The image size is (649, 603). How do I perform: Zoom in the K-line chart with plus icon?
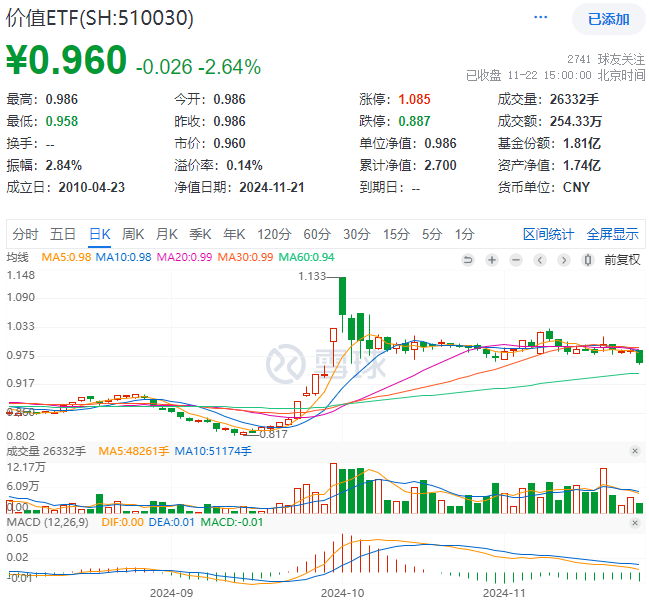coord(492,260)
